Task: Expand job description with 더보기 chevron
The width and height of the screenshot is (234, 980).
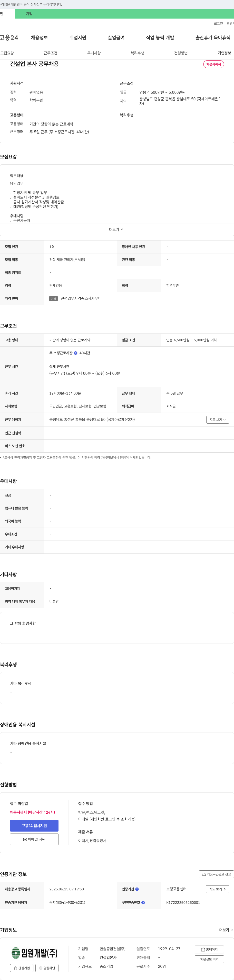Action: [116, 229]
